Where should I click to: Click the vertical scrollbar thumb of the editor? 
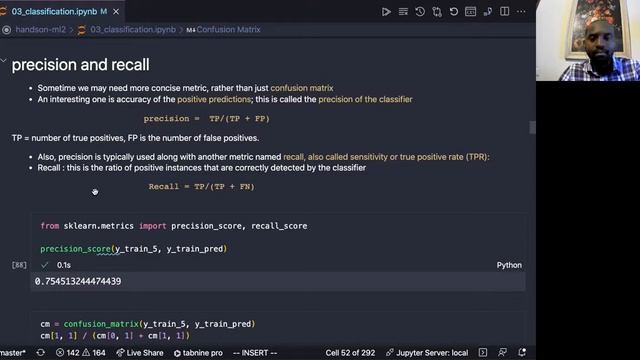[x=532, y=127]
